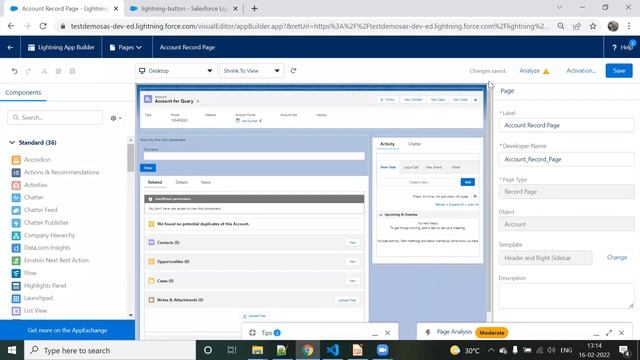The height and width of the screenshot is (360, 640).
Task: Go back using the App Builder arrow
Action: click(x=10, y=47)
